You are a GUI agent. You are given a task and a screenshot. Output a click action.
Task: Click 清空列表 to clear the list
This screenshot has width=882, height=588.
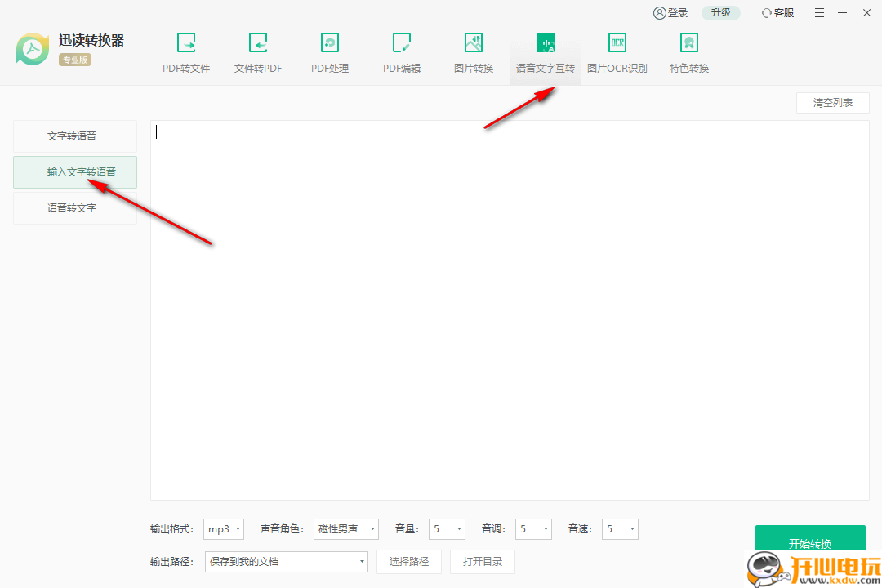pos(832,102)
